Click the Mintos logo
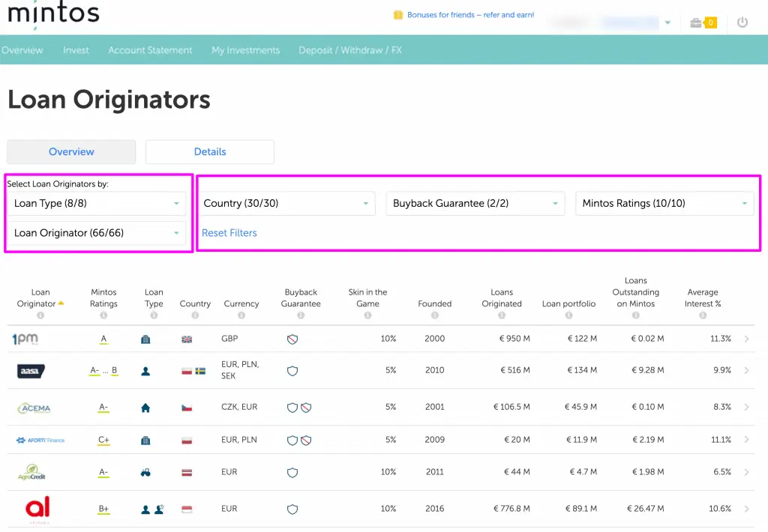Viewport: 768px width, 532px height. 52,13
